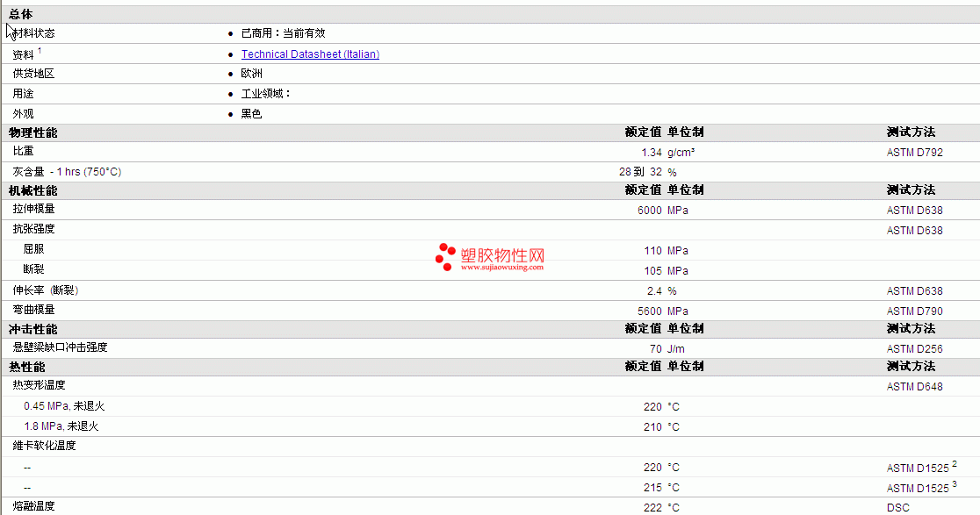980x515 pixels.
Task: Click the 210 °C value
Action: point(661,427)
